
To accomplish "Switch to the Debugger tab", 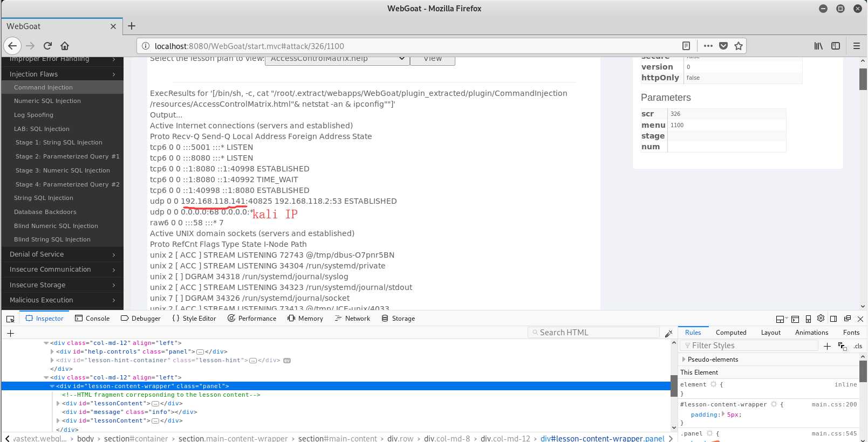I will 141,319.
